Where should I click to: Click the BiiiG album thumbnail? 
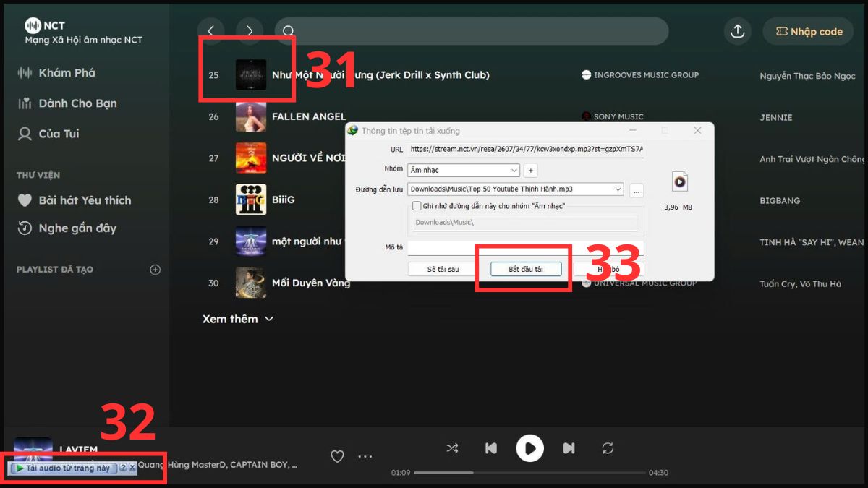(251, 200)
